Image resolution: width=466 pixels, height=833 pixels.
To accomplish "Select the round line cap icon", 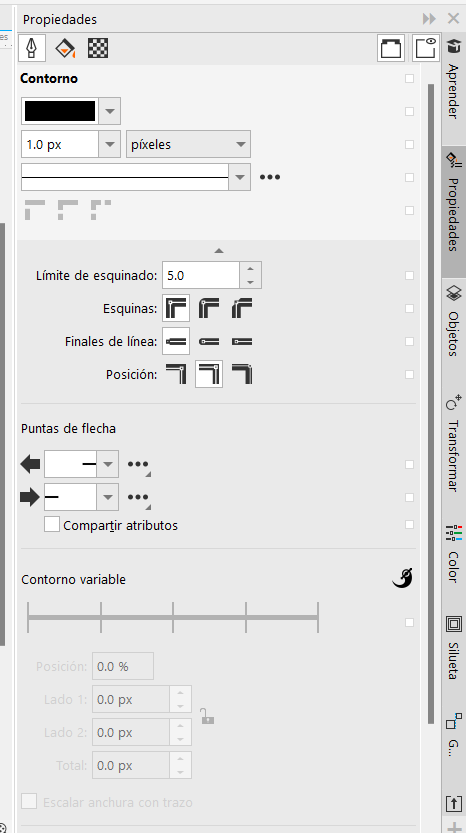I will (209, 342).
